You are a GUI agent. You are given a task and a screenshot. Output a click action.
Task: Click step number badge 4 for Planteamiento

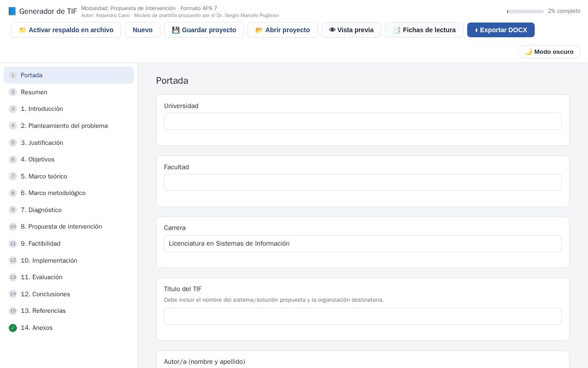(x=13, y=126)
